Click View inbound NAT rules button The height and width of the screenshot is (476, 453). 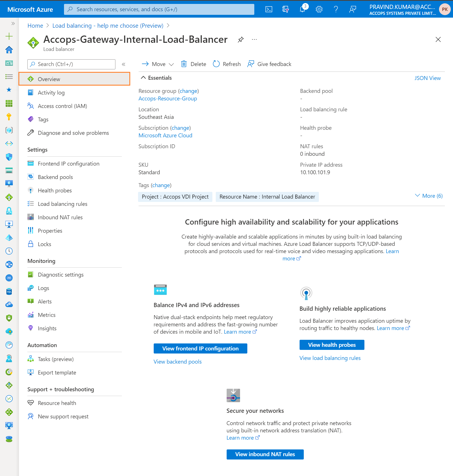(x=265, y=454)
